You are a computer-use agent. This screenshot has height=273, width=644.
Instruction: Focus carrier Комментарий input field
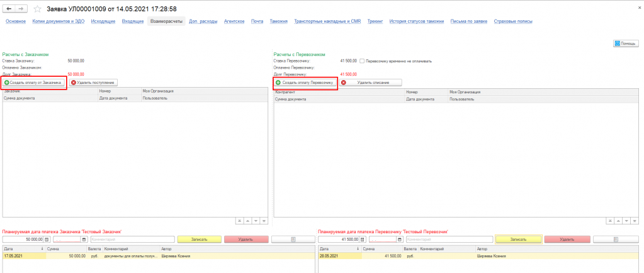[449, 240]
